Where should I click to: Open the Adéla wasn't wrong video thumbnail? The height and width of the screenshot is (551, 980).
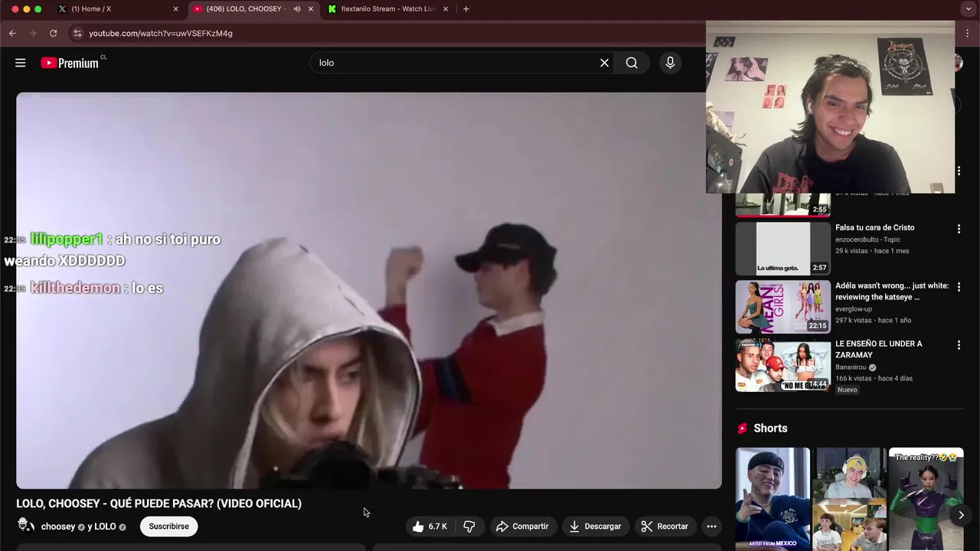[x=783, y=307]
